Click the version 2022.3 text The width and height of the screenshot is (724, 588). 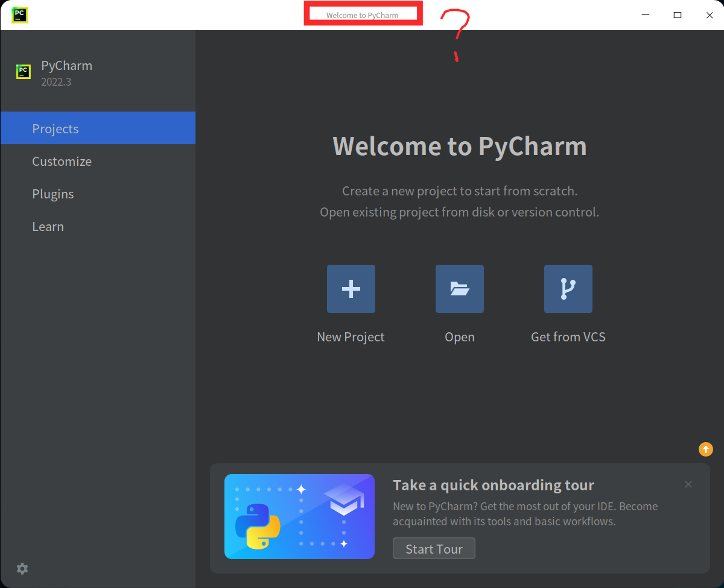point(56,81)
